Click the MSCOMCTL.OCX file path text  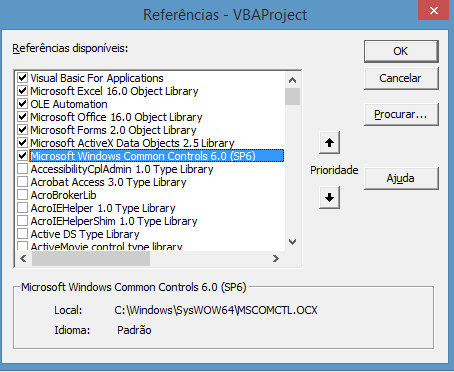coord(216,310)
